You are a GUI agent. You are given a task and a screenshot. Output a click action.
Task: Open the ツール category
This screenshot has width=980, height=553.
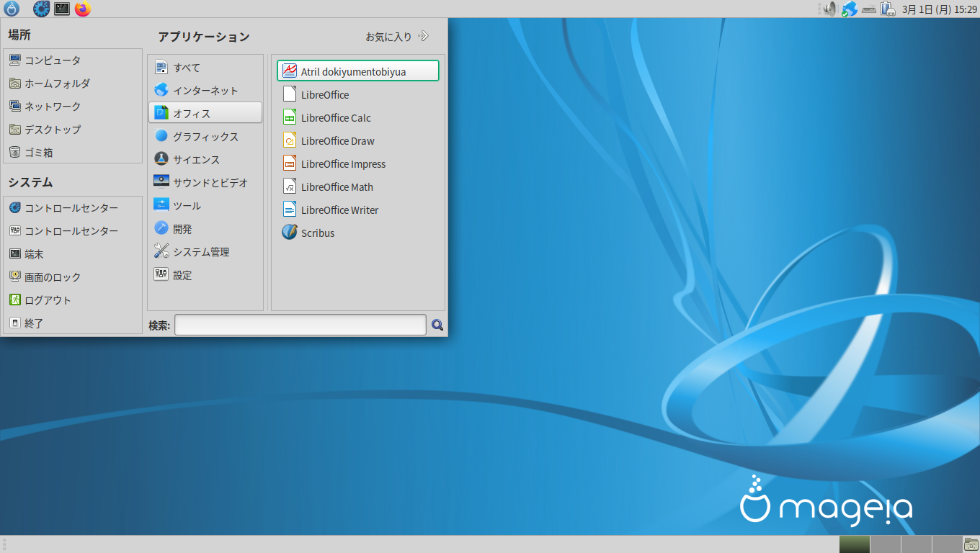coord(205,206)
